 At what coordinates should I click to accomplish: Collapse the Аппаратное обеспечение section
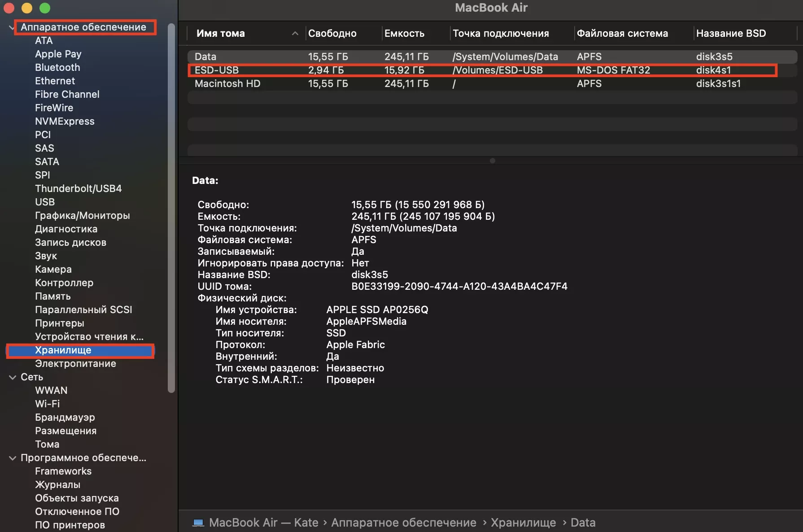12,27
